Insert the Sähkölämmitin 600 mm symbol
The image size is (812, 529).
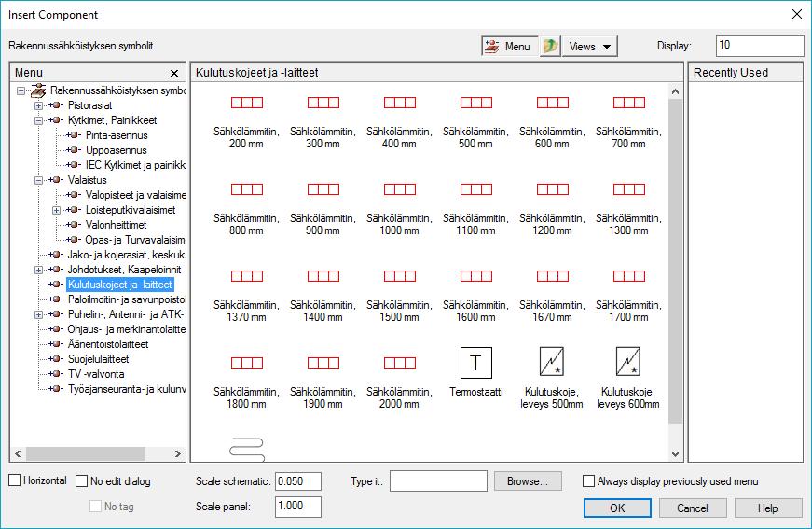(x=553, y=103)
